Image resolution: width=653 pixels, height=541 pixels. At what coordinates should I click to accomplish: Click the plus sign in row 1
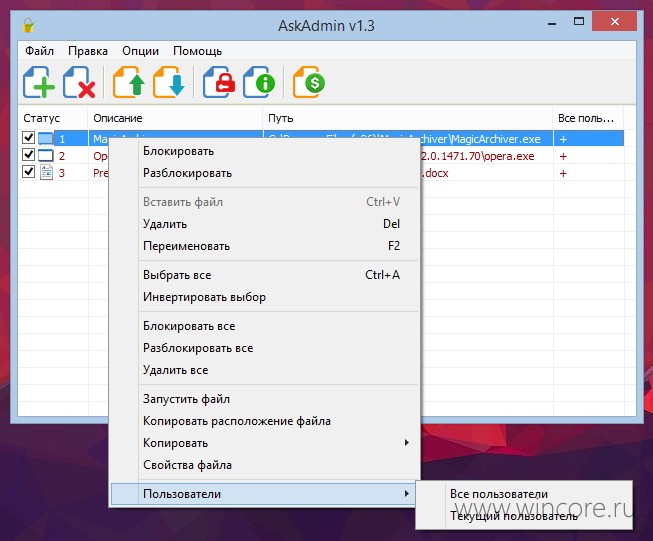click(563, 140)
